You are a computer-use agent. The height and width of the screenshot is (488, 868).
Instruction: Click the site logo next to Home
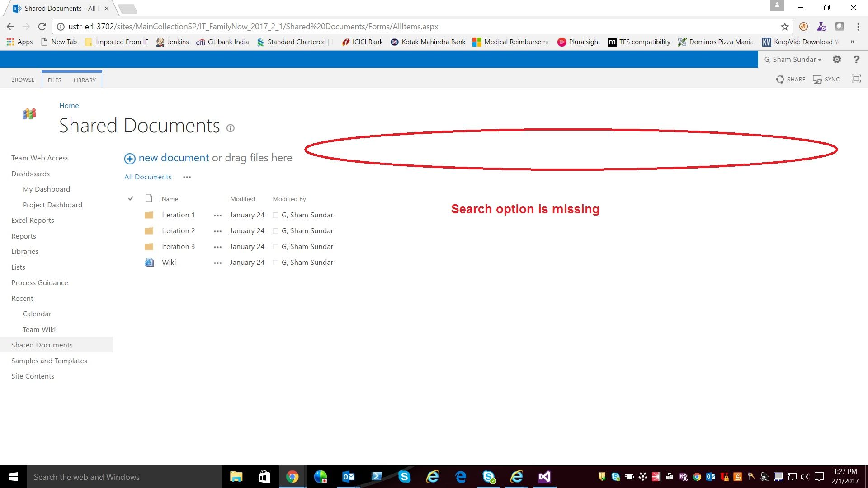coord(28,114)
